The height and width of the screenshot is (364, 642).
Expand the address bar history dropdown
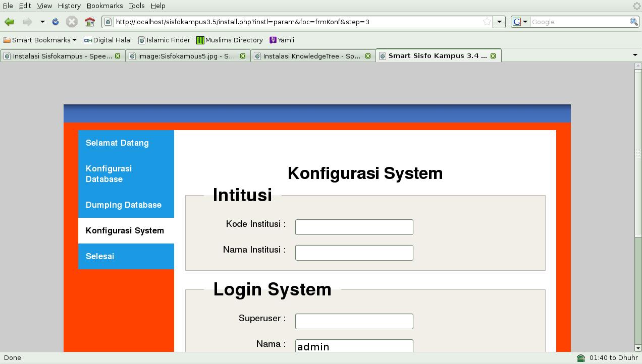(499, 22)
